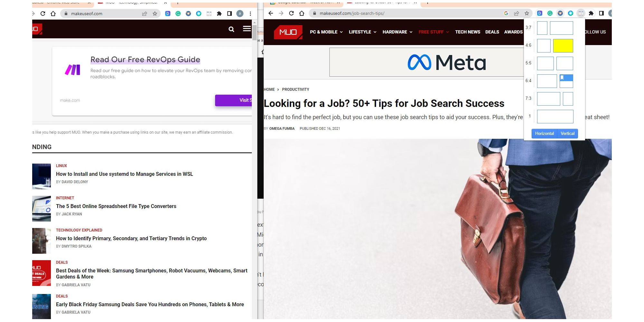
Task: Switch split layout to Vertical
Action: tap(567, 134)
